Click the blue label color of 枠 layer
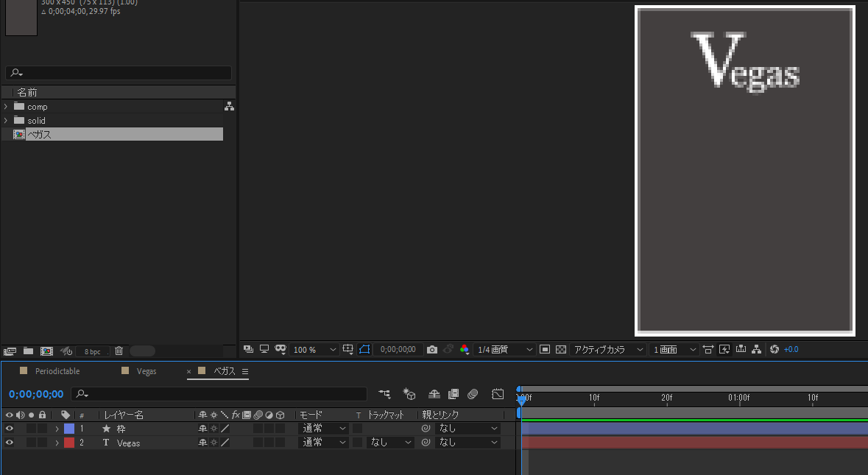This screenshot has height=475, width=868. coord(69,429)
